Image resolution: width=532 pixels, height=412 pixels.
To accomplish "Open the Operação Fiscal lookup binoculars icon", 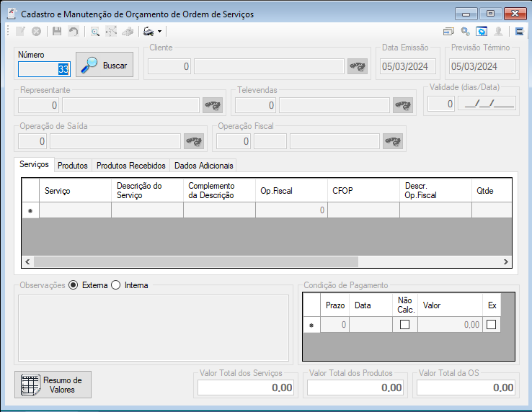I will pos(393,141).
